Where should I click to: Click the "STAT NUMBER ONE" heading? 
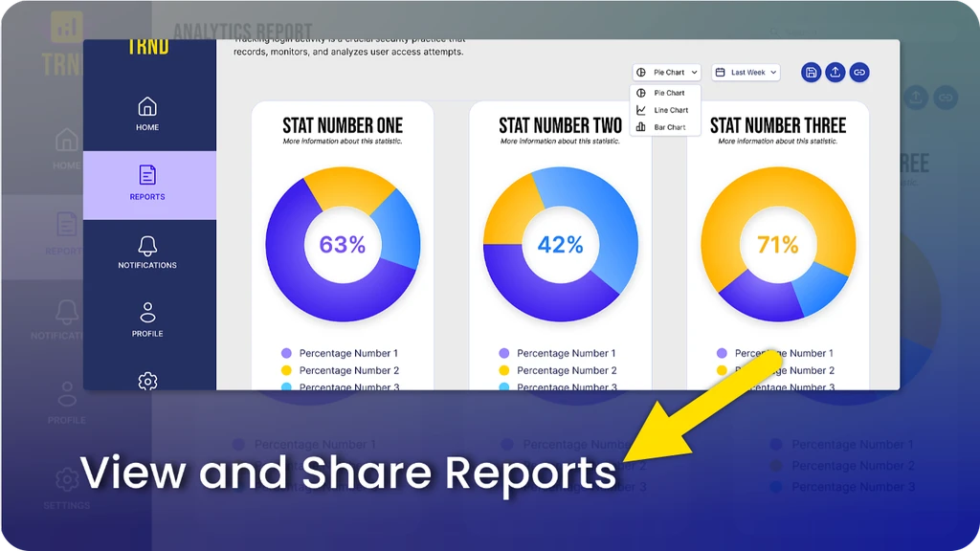[x=343, y=125]
